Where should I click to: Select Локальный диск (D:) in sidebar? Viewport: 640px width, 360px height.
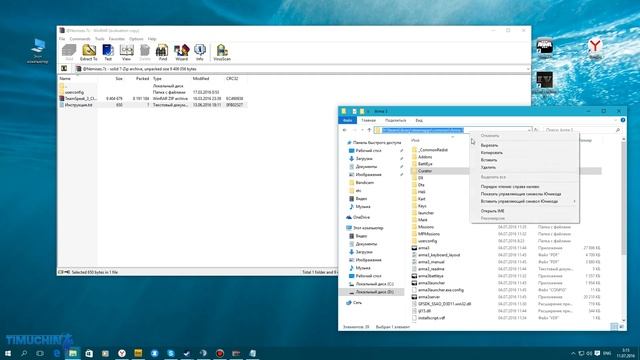(374, 292)
